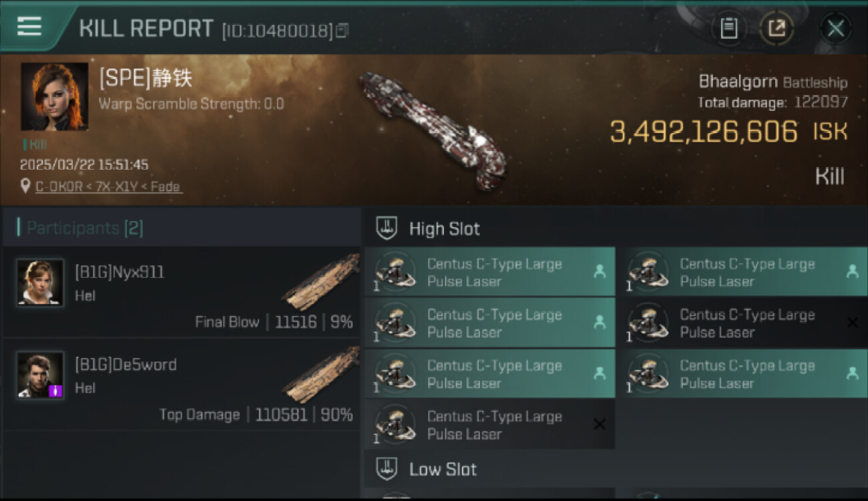The image size is (868, 501).
Task: Select the destroyed Pulse Laser in right column
Action: [741, 323]
